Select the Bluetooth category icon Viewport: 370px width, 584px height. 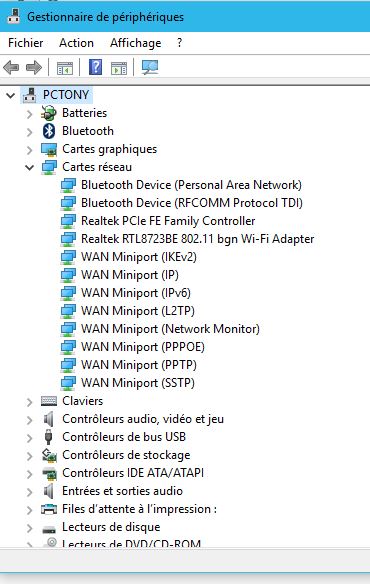pos(49,131)
